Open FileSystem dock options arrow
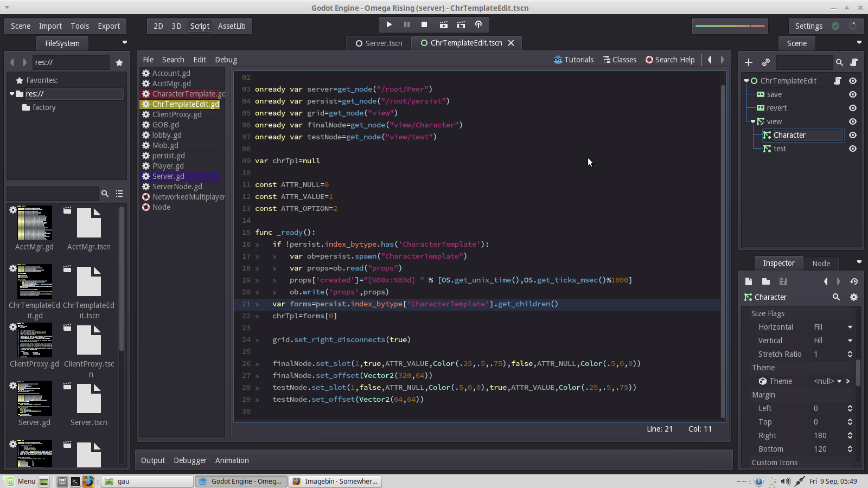The width and height of the screenshot is (868, 488). [125, 42]
